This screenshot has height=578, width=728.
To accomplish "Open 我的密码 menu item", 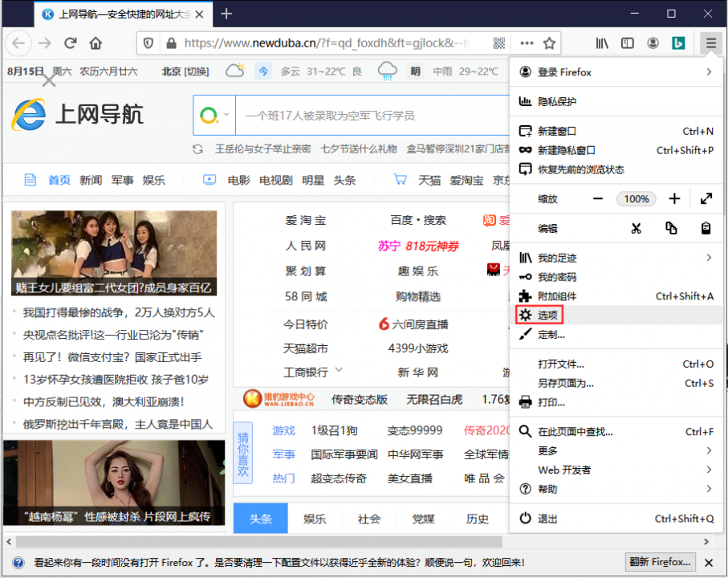I will pyautogui.click(x=616, y=277).
